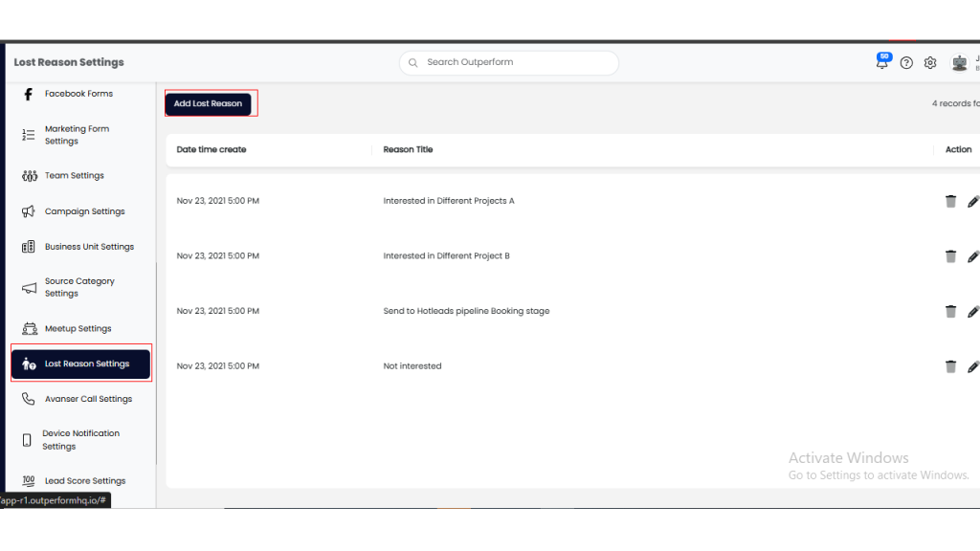Edit the 'Interested in Different Project B' reason
Viewport: 980px width, 551px height.
[x=972, y=256]
